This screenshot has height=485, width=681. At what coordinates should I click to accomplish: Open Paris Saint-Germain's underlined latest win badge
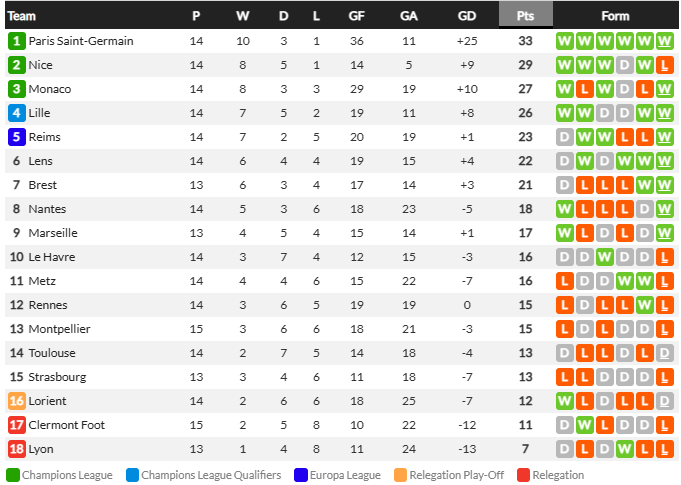(x=664, y=41)
